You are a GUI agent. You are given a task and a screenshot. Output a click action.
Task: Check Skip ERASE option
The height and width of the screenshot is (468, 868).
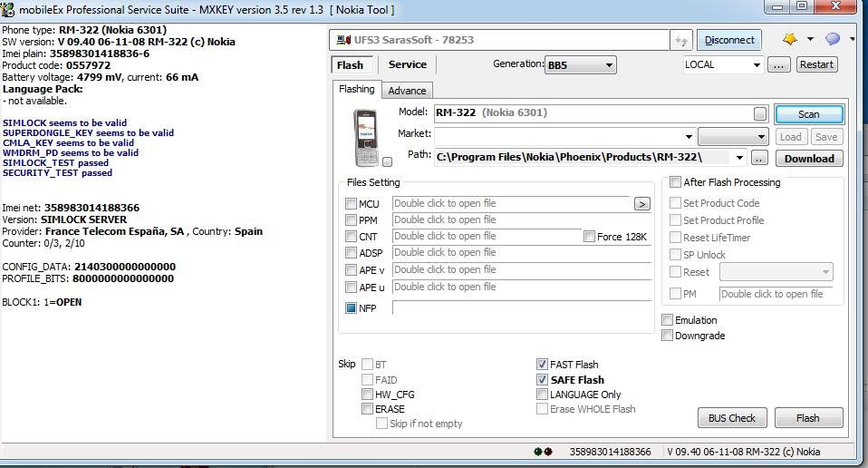[x=367, y=409]
